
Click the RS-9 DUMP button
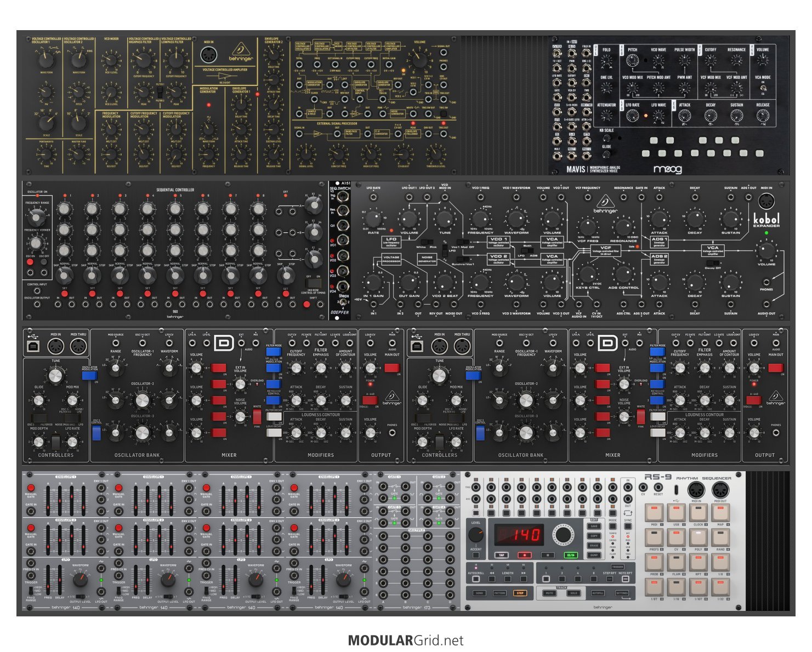click(x=594, y=555)
